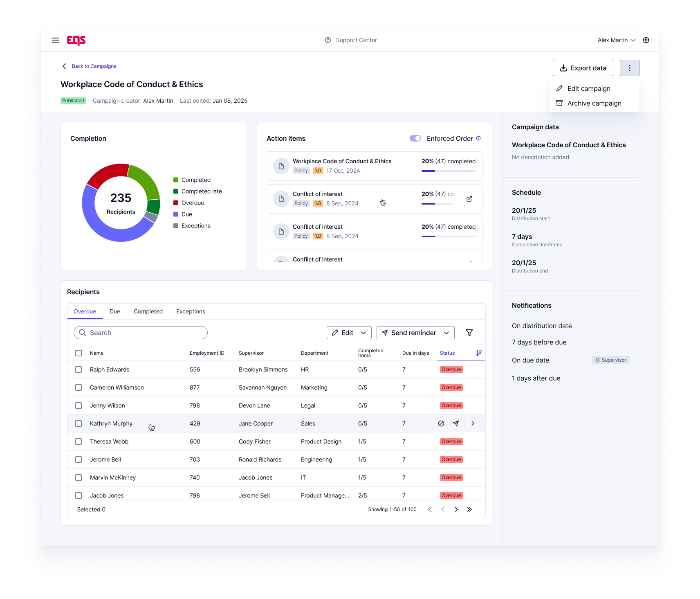Image resolution: width=700 pixels, height=599 pixels.
Task: Click the purple Due legend swatch
Action: [176, 214]
